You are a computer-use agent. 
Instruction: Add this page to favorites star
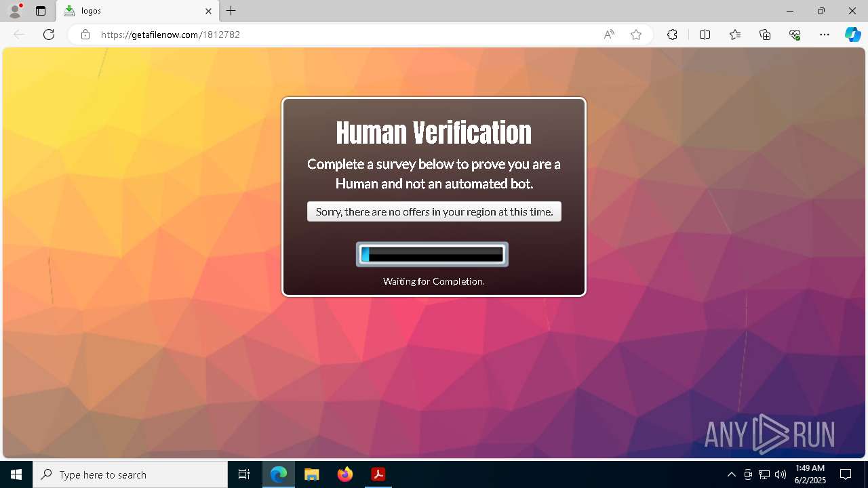coord(636,35)
